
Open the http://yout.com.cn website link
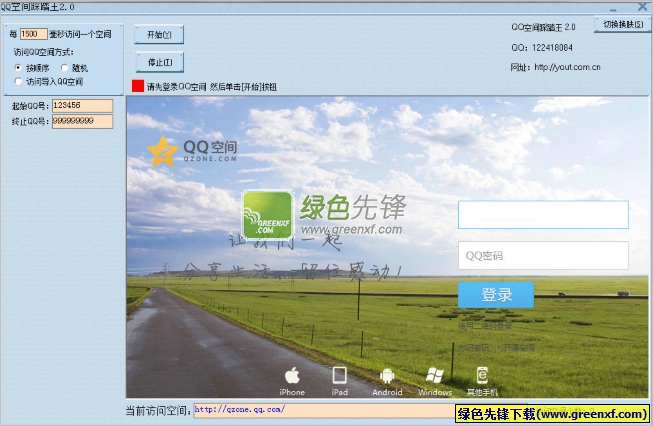[x=567, y=67]
